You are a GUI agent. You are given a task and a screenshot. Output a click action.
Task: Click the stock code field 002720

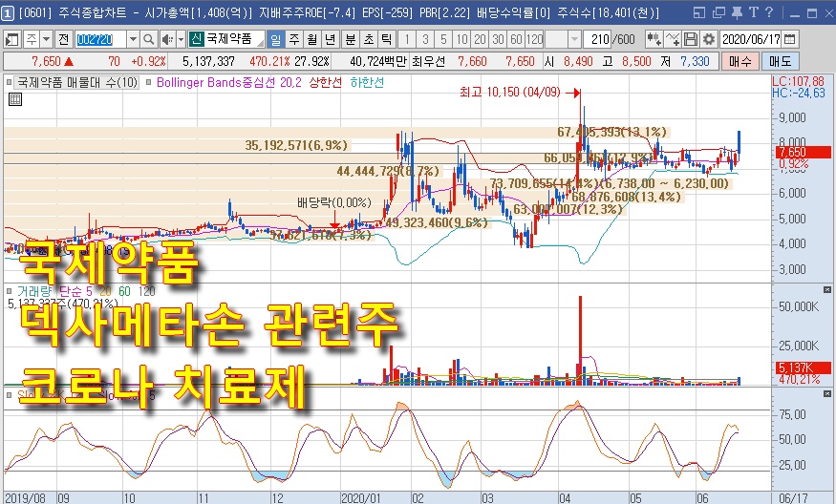(x=100, y=39)
